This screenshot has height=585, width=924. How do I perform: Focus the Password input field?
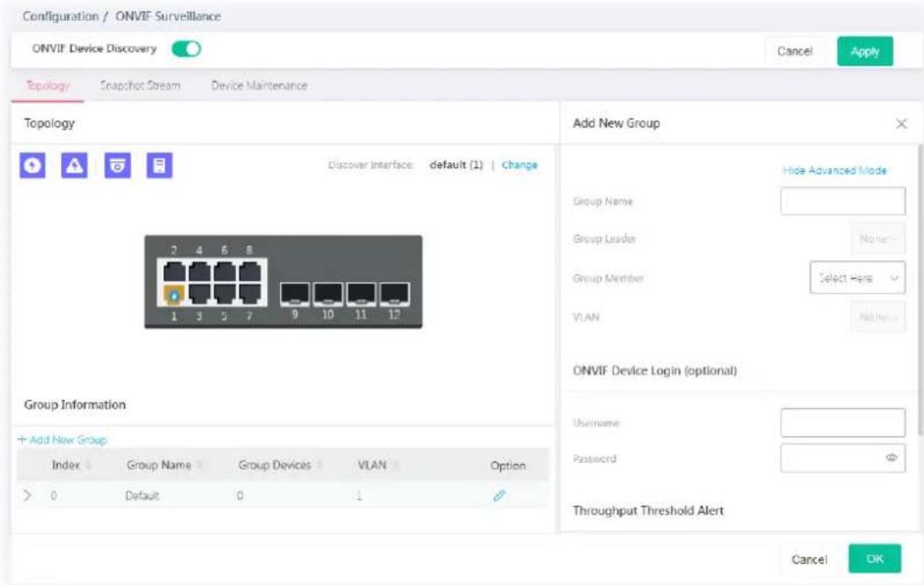(843, 458)
